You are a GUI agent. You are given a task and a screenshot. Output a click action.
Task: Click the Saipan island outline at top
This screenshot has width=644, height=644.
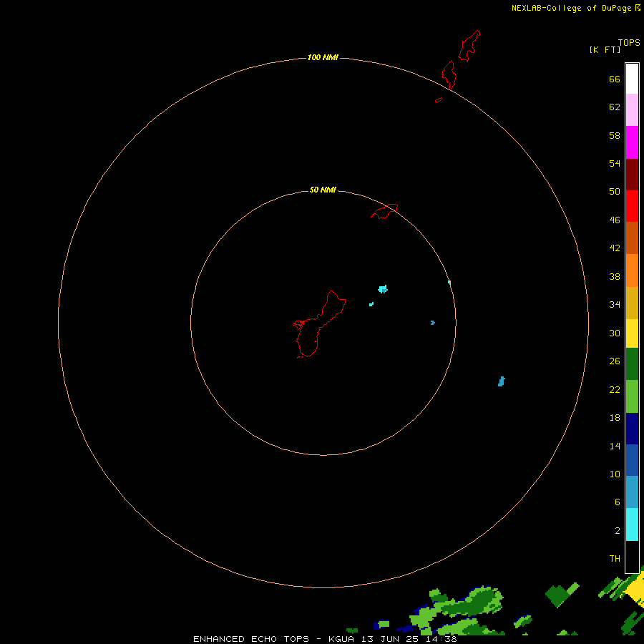[x=469, y=46]
